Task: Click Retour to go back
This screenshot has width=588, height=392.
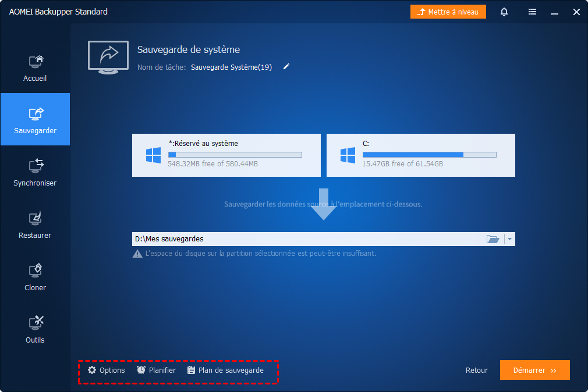Action: [x=477, y=370]
